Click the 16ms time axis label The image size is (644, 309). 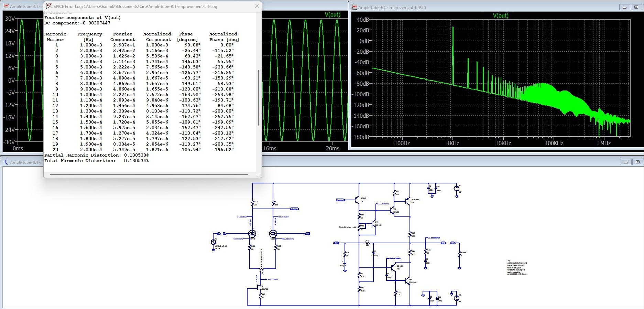tap(270, 148)
